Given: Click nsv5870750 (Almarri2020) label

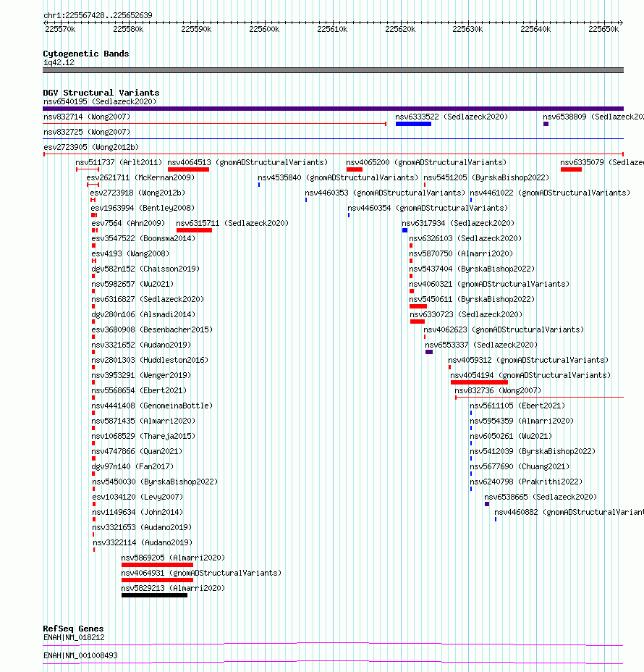Looking at the screenshot, I should click(x=461, y=253).
